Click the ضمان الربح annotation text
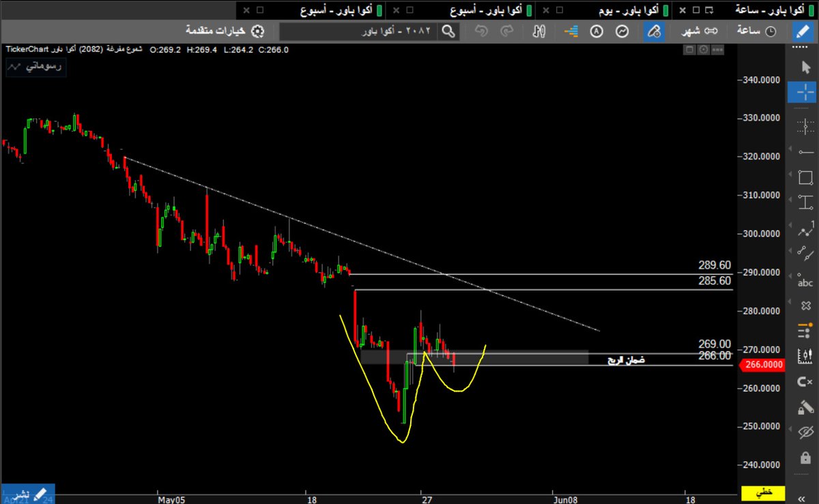The width and height of the screenshot is (819, 504). coord(626,359)
